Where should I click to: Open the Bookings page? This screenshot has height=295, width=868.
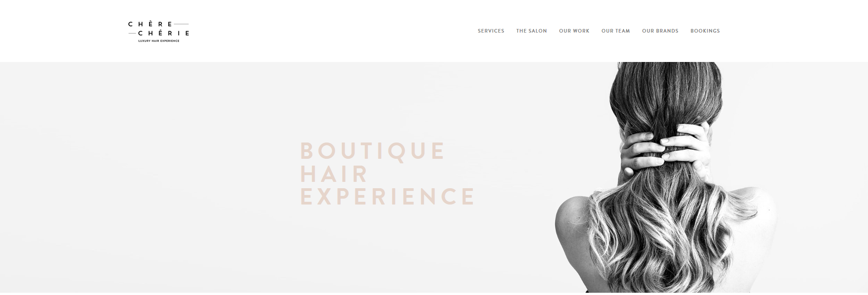pyautogui.click(x=705, y=31)
